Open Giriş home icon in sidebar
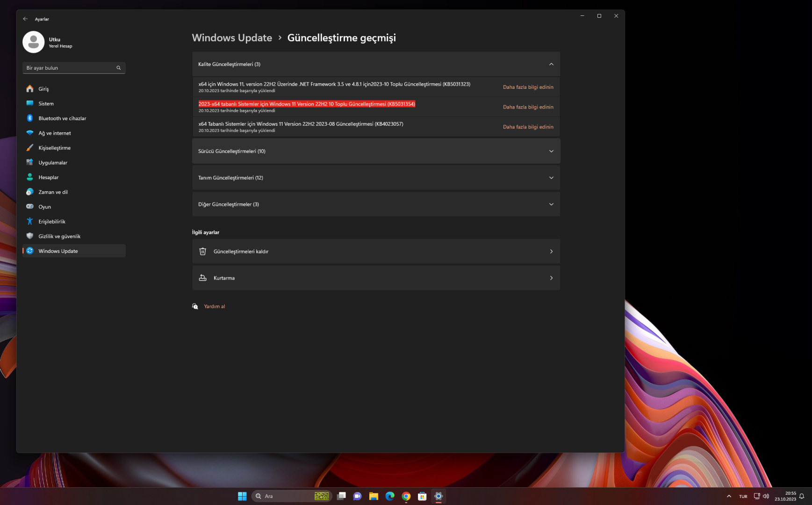Viewport: 812px width, 505px height. [x=30, y=88]
